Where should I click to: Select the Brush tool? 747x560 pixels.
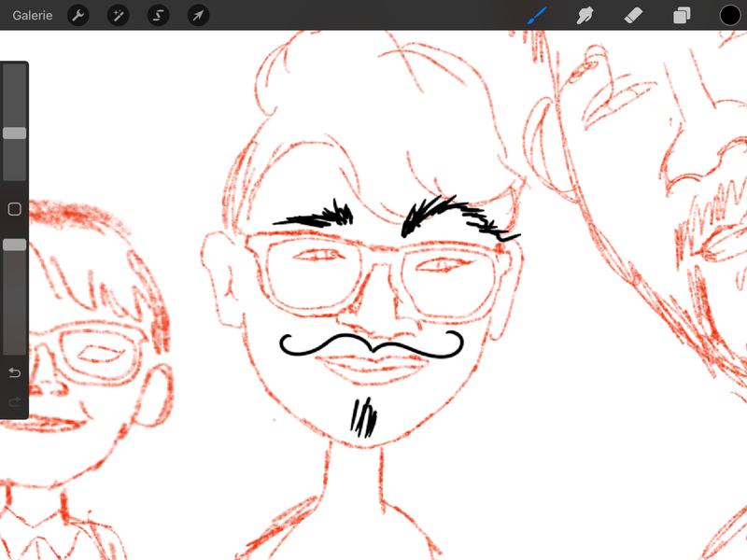coord(537,15)
